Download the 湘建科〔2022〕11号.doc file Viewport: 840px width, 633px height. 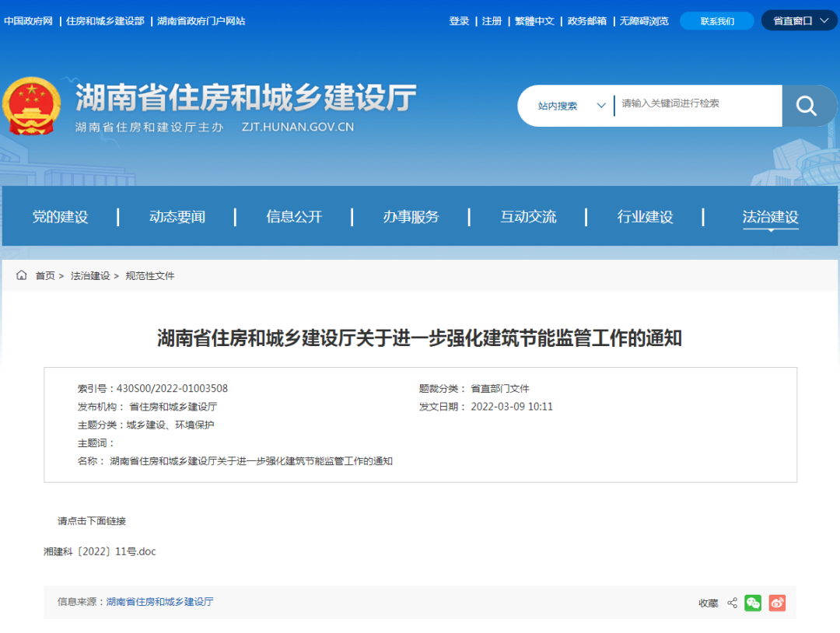tap(100, 551)
